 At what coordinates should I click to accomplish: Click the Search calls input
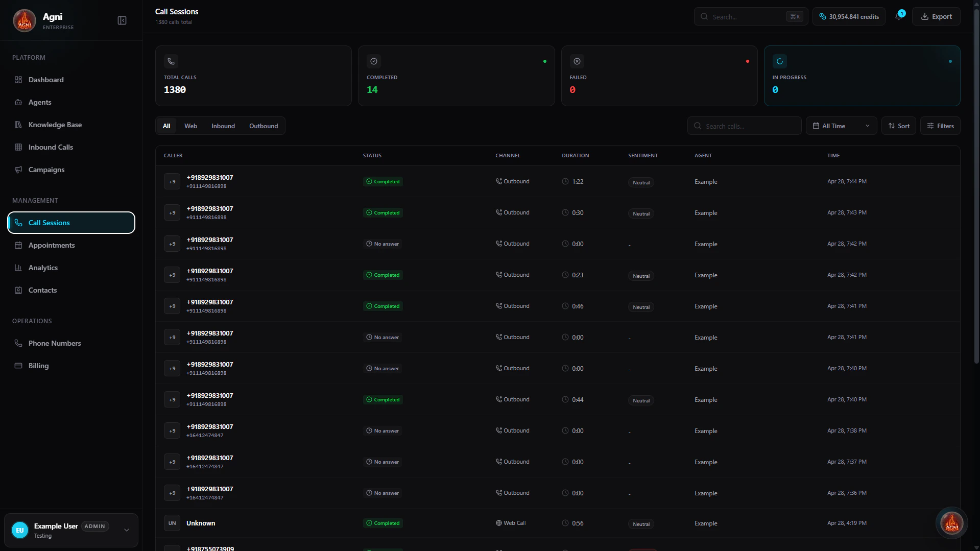point(744,126)
